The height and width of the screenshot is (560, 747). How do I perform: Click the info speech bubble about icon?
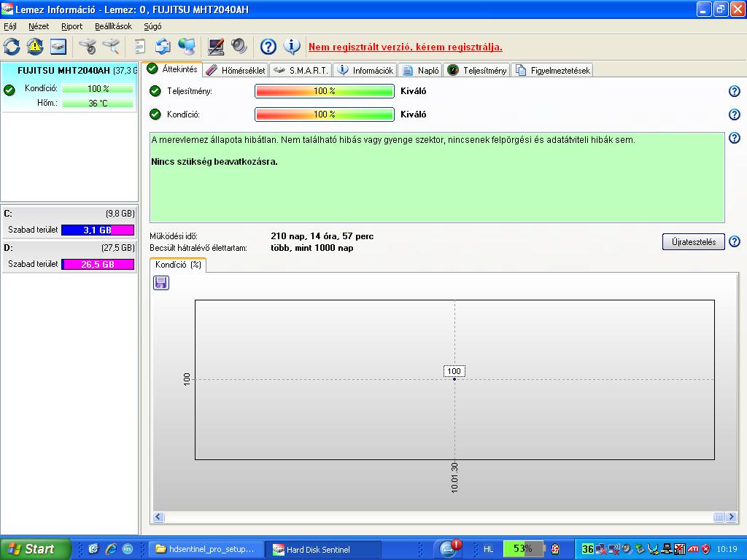click(292, 47)
